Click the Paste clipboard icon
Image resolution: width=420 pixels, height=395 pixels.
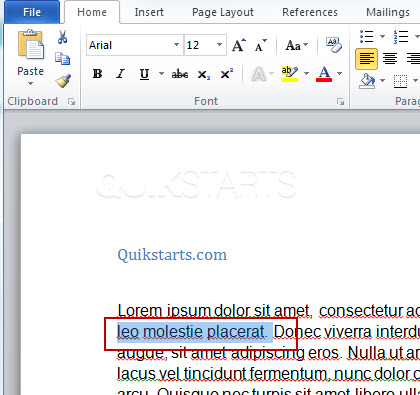(x=31, y=44)
